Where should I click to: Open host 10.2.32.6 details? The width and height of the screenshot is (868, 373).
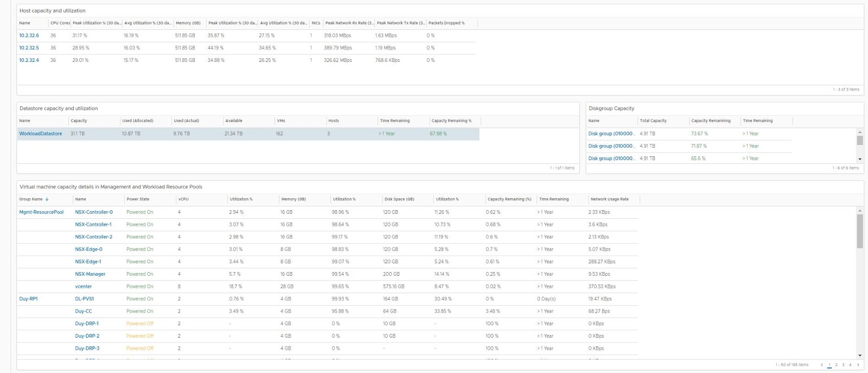coord(29,35)
